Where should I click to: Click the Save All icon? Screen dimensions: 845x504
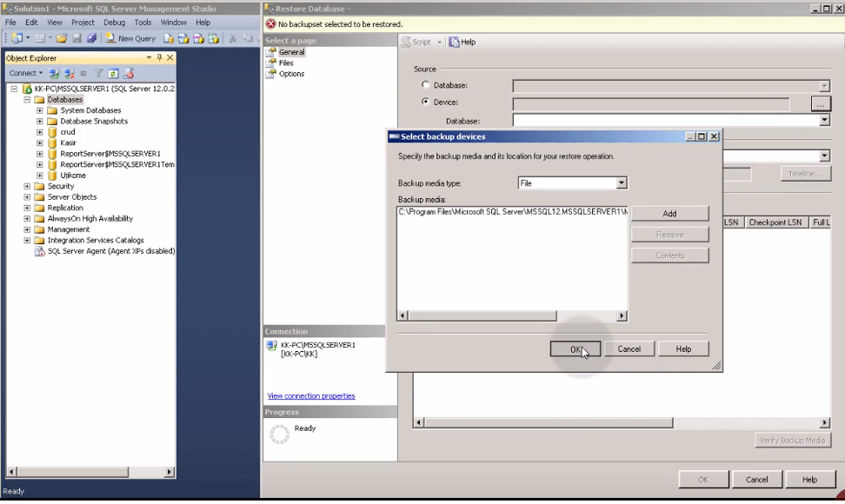click(x=91, y=38)
